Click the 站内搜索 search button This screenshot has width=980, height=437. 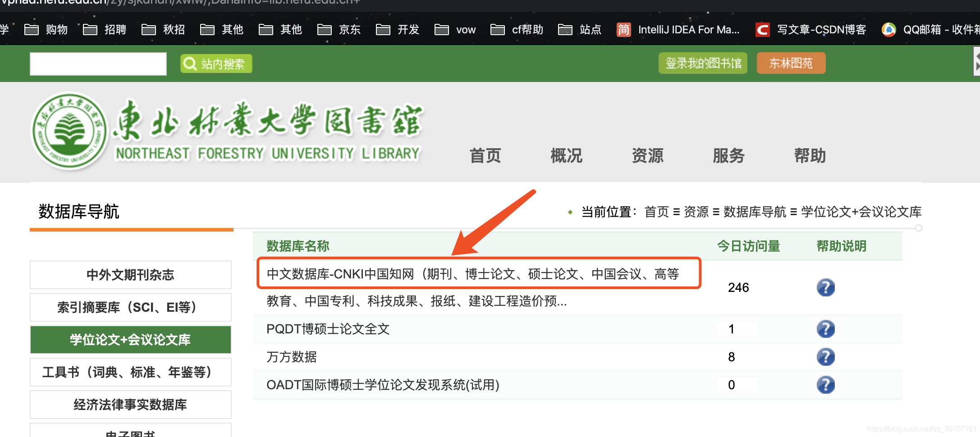(216, 64)
